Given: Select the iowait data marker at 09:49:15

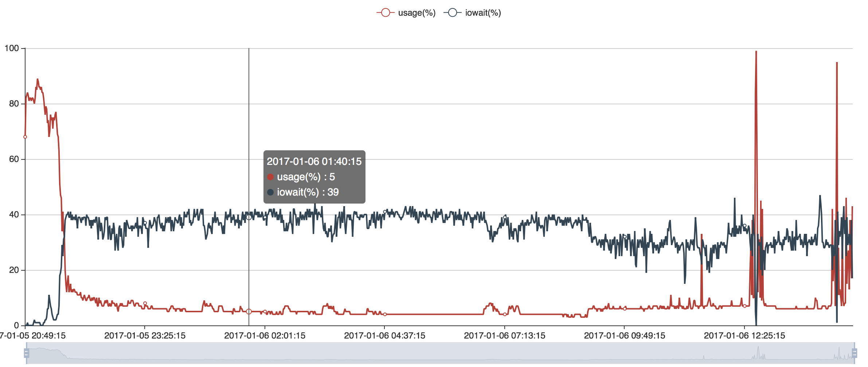Looking at the screenshot, I should click(x=625, y=237).
